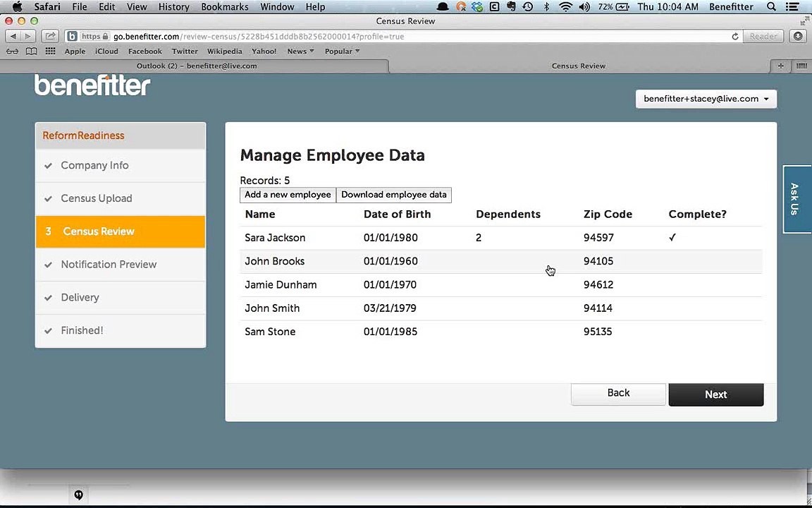Open the Window menu
This screenshot has height=508, width=812.
coord(277,7)
